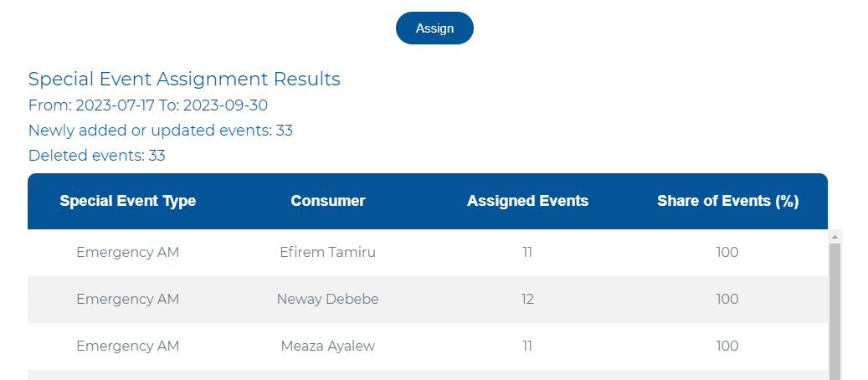Click Emergency AM in Meaza Ayalew row
Image resolution: width=868 pixels, height=380 pixels.
tap(128, 347)
